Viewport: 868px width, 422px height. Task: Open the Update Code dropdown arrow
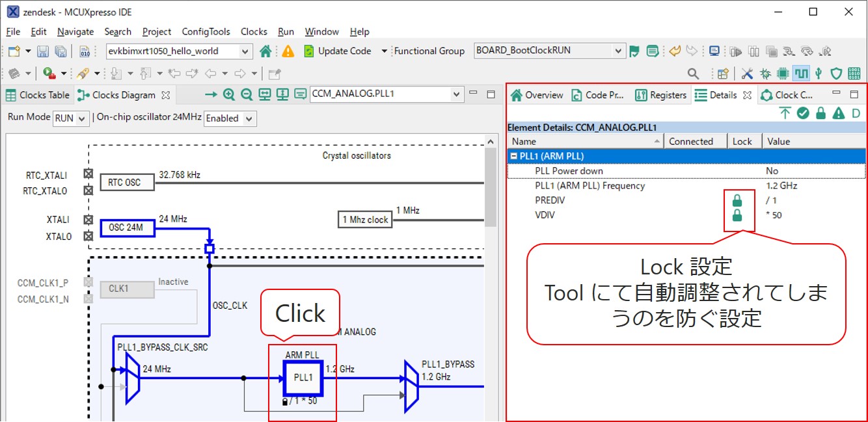[x=384, y=51]
